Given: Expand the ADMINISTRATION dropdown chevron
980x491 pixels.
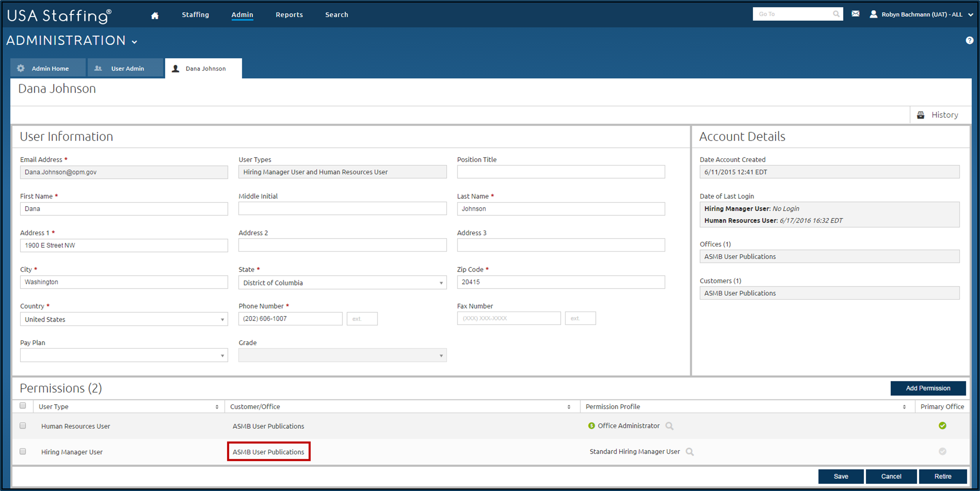Looking at the screenshot, I should pyautogui.click(x=134, y=42).
